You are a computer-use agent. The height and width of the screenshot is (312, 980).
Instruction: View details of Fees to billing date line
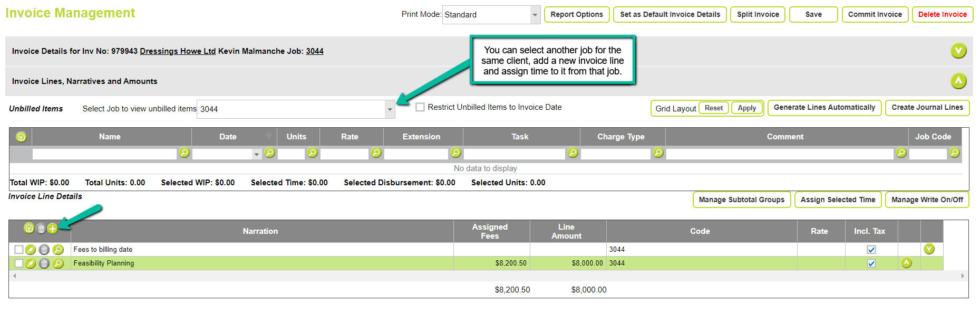click(x=58, y=250)
